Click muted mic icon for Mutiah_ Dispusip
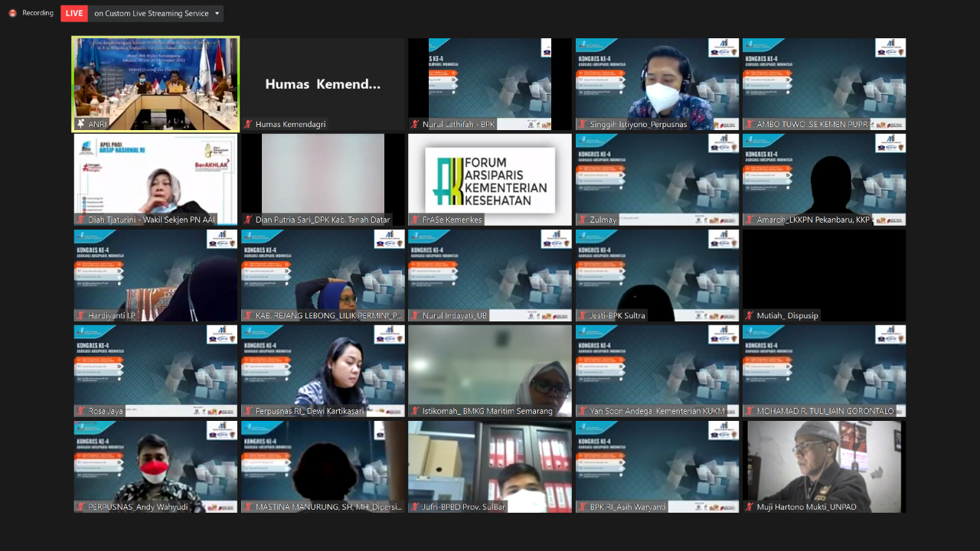This screenshot has width=980, height=551. 750,315
